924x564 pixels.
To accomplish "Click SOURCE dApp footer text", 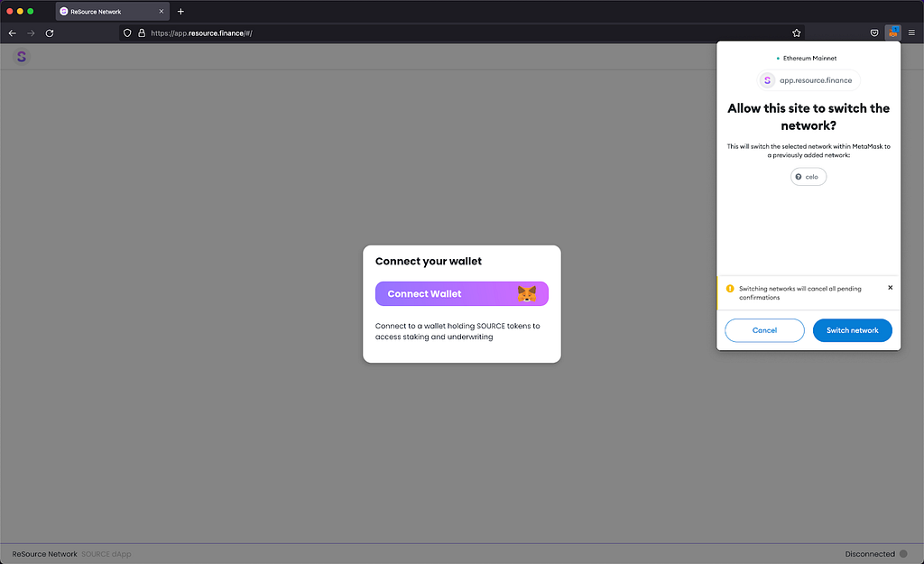I will pos(106,554).
